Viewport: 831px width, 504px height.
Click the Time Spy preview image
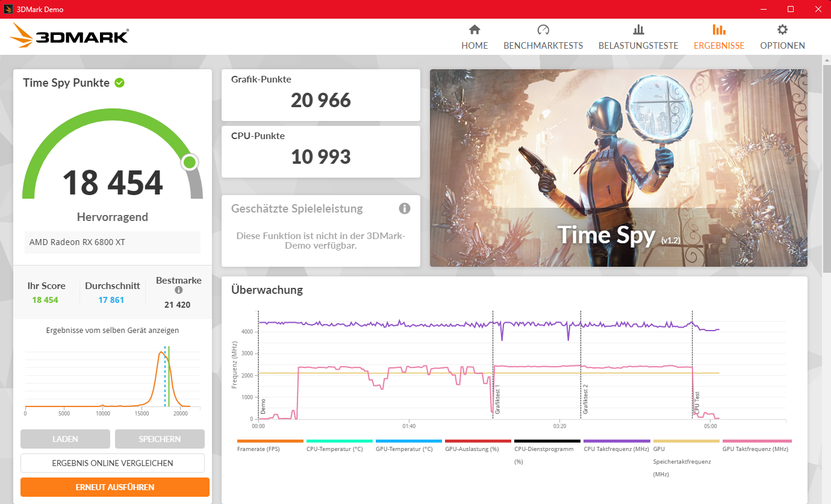(x=618, y=168)
